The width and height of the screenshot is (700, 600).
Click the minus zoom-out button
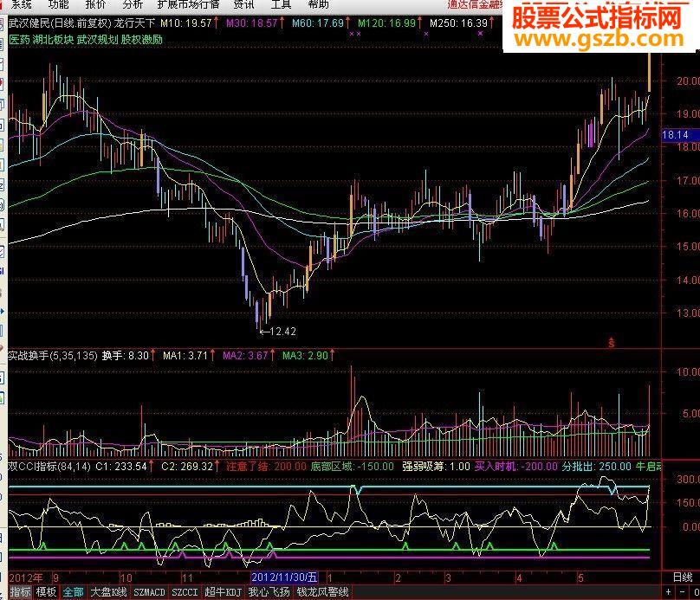[682, 592]
